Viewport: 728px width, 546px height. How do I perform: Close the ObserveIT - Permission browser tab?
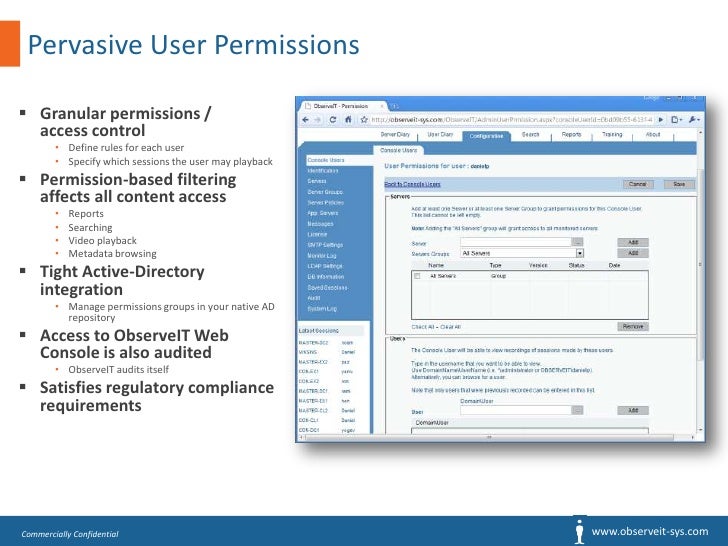[382, 106]
